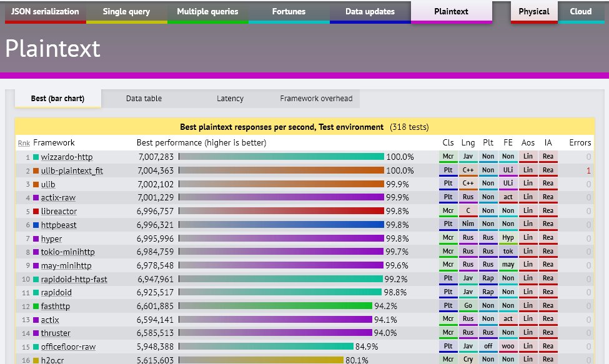Click the C++ language tag for ulib-plaintext_fit

(x=468, y=170)
